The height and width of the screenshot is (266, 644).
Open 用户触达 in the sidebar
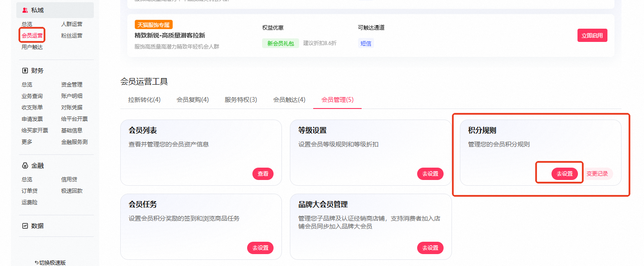coord(32,47)
